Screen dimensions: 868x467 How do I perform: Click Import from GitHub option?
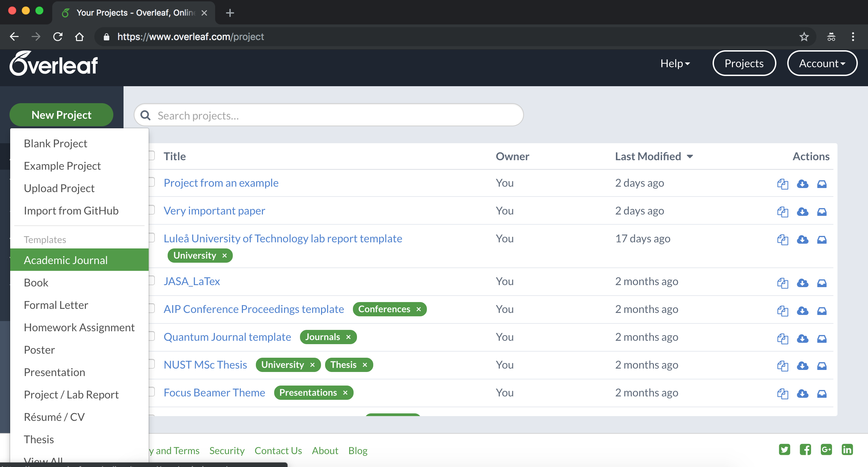click(71, 210)
